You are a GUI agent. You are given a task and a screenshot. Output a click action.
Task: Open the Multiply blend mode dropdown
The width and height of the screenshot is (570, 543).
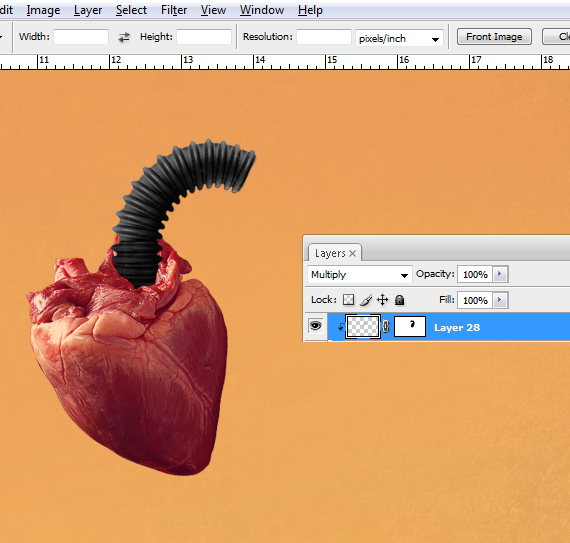tap(360, 274)
